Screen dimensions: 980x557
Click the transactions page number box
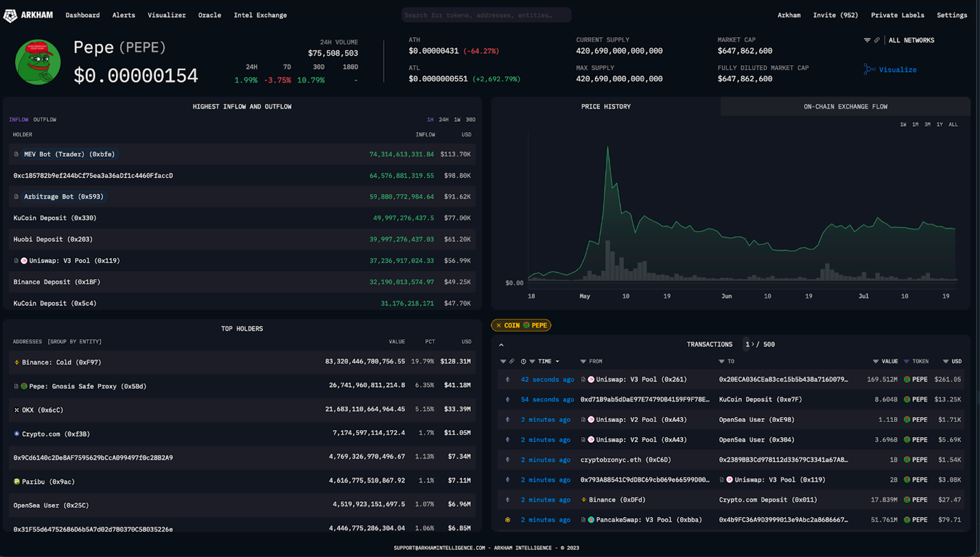pos(747,345)
